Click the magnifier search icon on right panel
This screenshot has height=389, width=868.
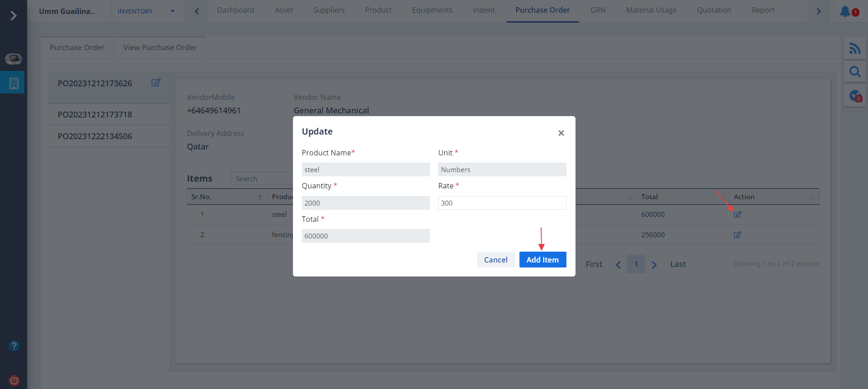(x=854, y=72)
